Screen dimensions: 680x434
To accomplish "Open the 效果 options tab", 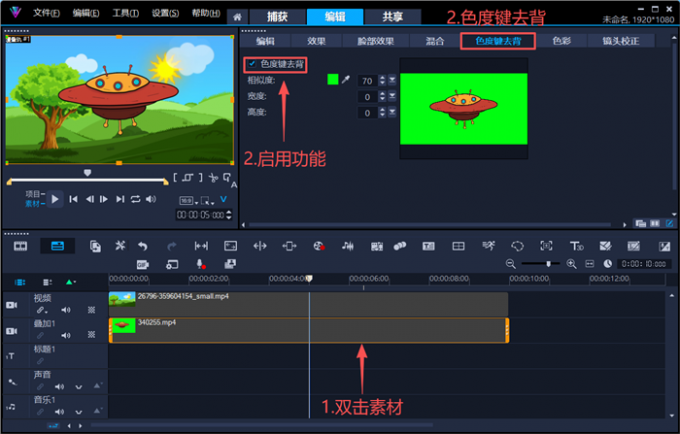I will (317, 41).
